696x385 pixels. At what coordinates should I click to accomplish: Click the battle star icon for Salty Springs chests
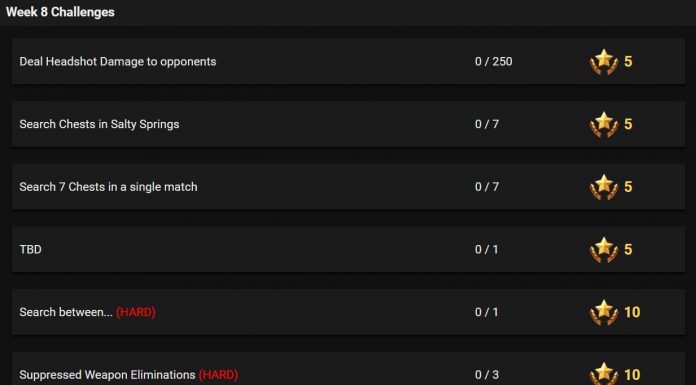[604, 124]
